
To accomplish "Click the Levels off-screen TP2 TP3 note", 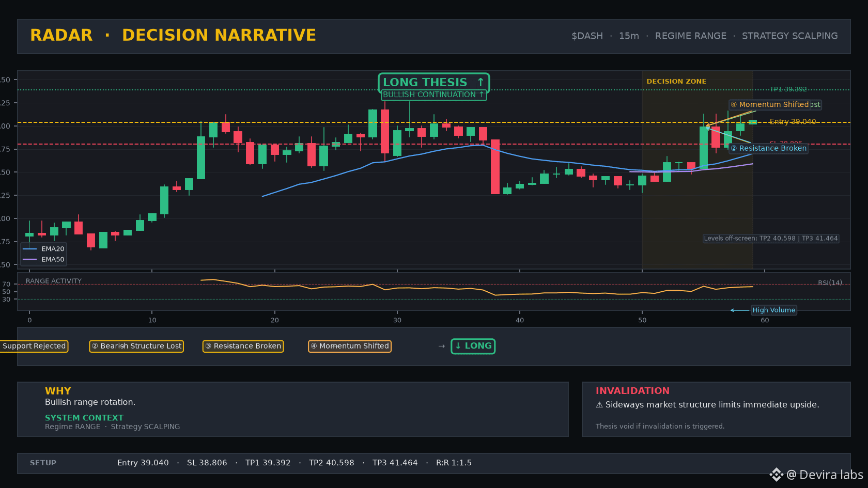I will click(771, 238).
